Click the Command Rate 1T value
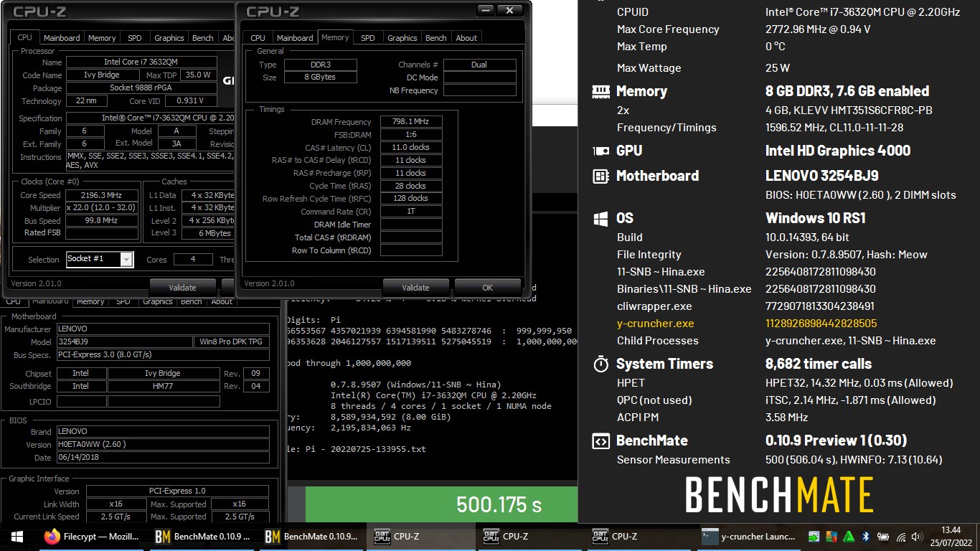The image size is (980, 551). [411, 212]
